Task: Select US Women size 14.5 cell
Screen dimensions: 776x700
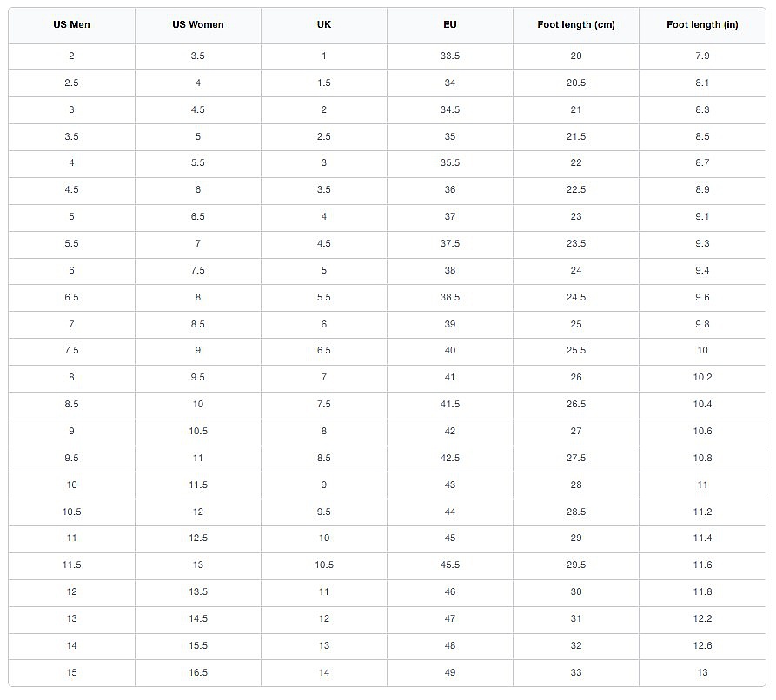Action: [x=198, y=618]
